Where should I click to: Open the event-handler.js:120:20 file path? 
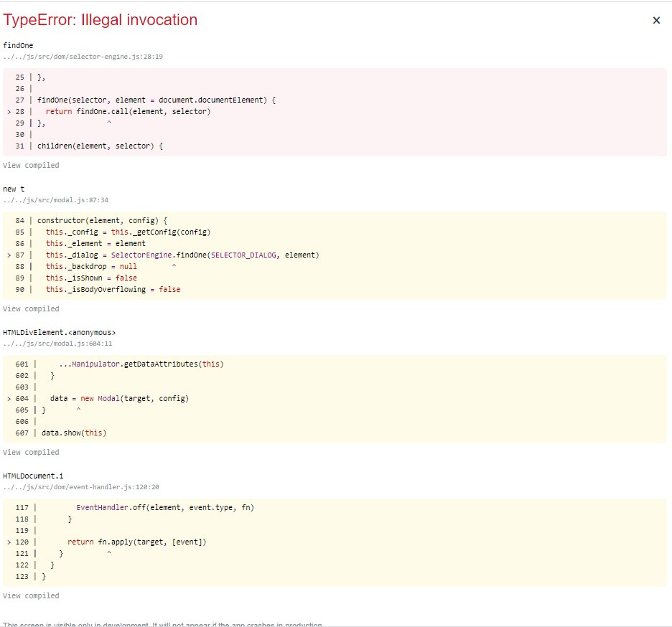coord(80,486)
